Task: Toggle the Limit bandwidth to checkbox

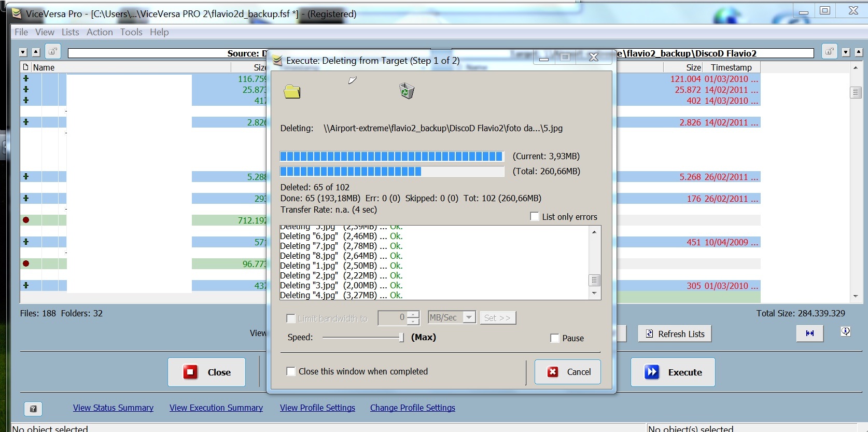Action: 291,318
